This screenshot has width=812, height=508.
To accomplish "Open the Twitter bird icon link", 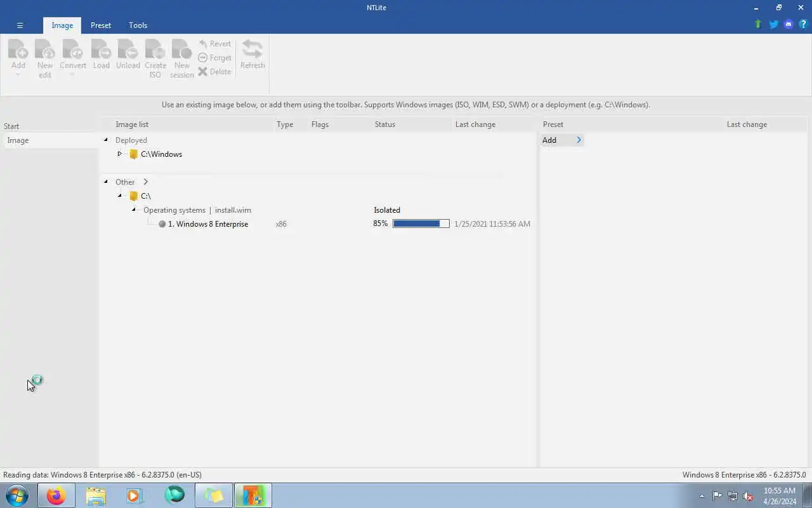I will point(773,24).
